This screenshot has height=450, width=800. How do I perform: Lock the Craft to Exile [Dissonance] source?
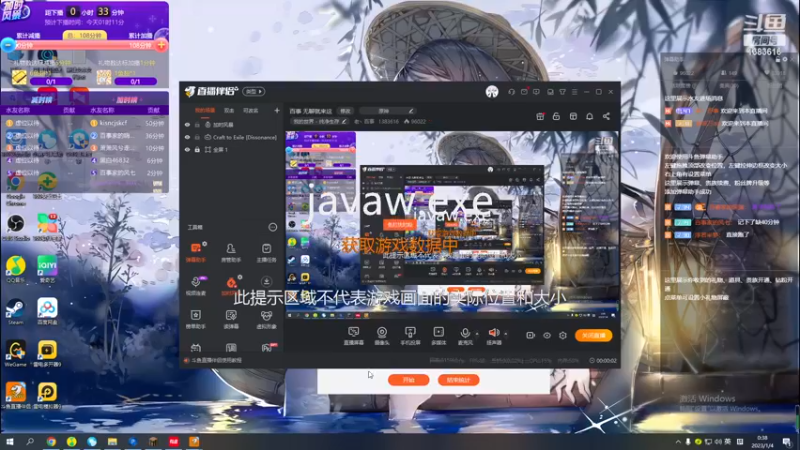[x=197, y=137]
